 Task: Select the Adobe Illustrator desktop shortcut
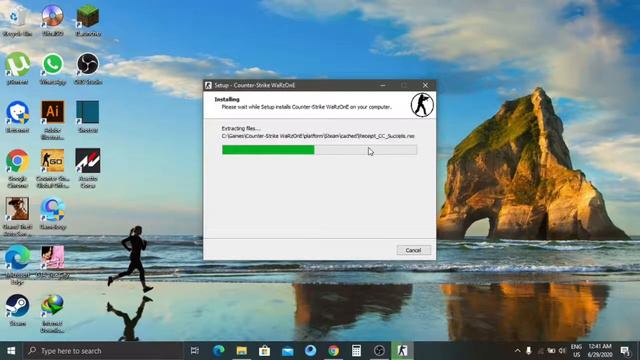(x=53, y=120)
